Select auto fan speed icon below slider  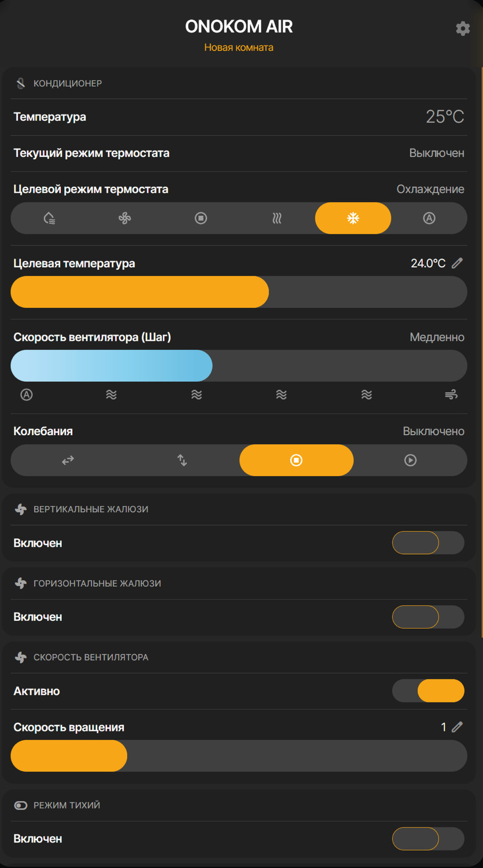[x=27, y=395]
